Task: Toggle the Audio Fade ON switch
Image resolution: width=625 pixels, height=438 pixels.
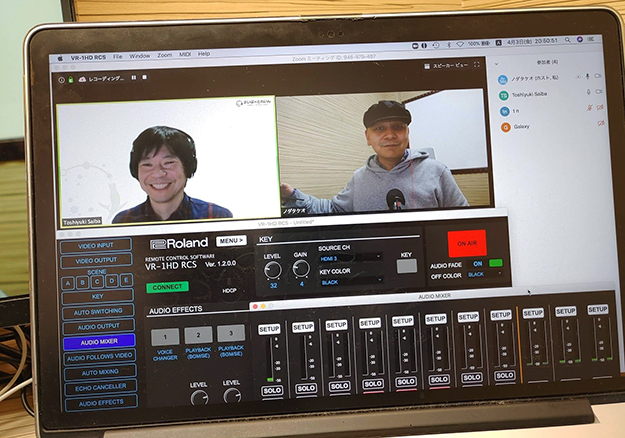Action: [496, 263]
